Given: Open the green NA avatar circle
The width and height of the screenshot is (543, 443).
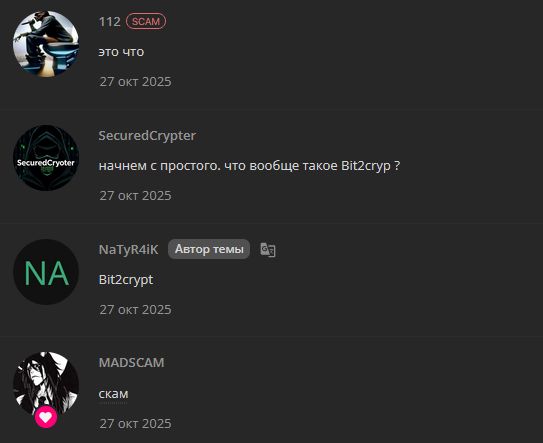Looking at the screenshot, I should click(46, 272).
